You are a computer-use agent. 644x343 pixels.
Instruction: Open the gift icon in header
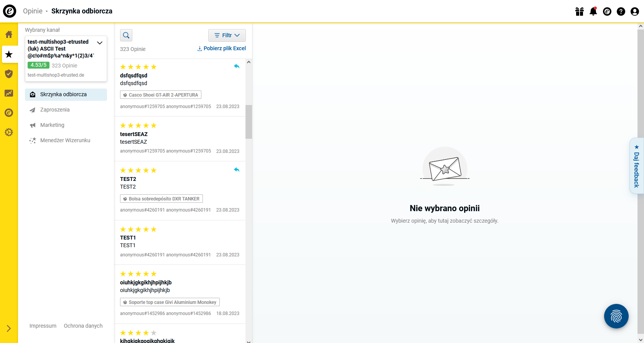point(579,11)
